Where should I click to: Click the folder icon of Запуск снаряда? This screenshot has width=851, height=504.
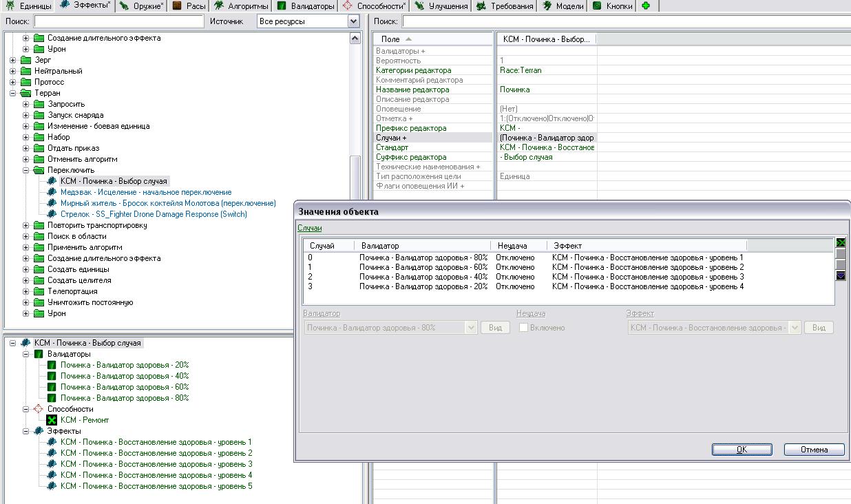click(39, 115)
